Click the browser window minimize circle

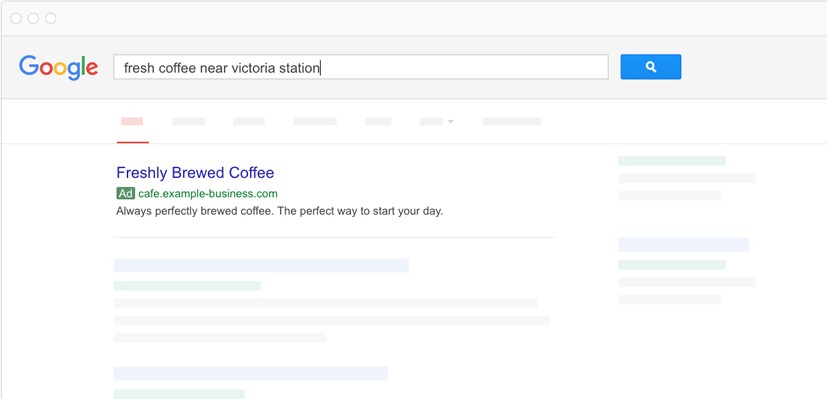[33, 18]
